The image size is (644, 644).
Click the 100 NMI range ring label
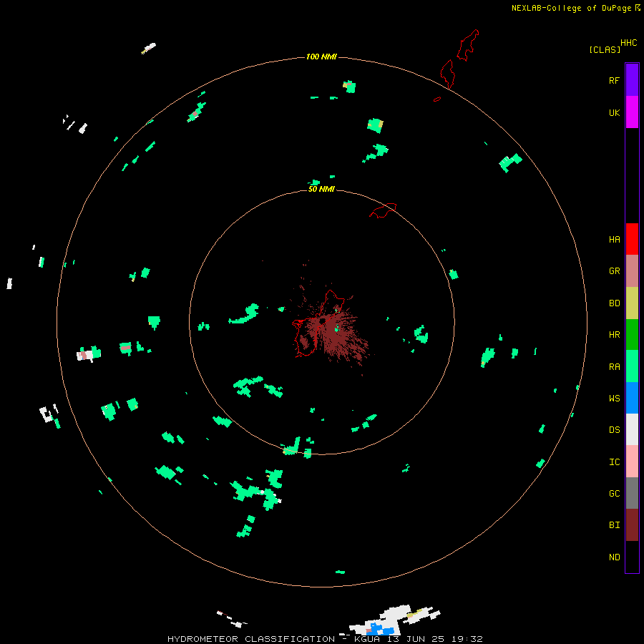coord(321,57)
